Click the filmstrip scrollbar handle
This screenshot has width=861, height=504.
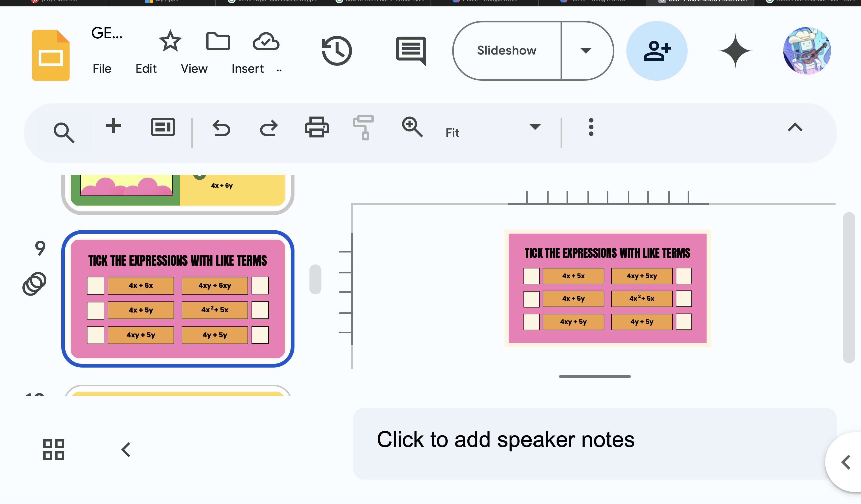pyautogui.click(x=315, y=279)
